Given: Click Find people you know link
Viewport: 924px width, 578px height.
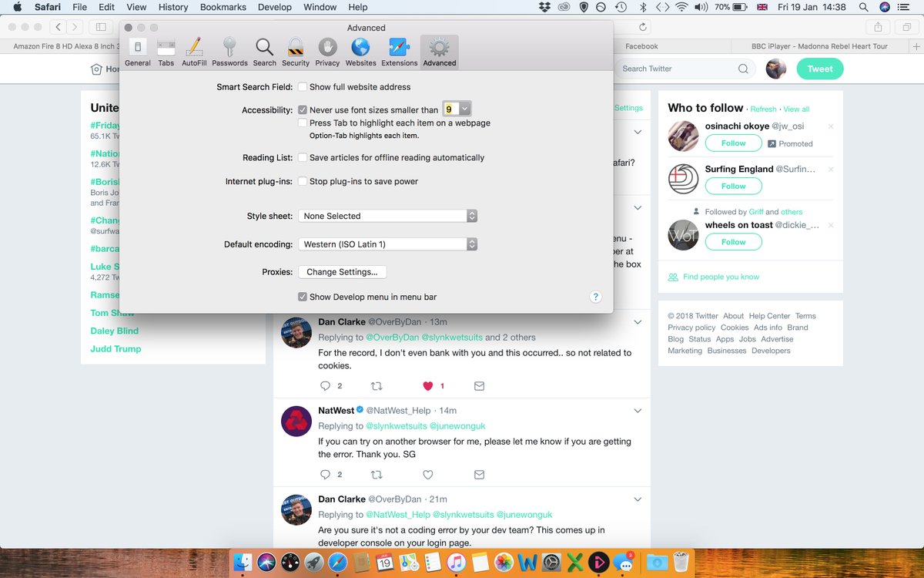Looking at the screenshot, I should coord(721,277).
